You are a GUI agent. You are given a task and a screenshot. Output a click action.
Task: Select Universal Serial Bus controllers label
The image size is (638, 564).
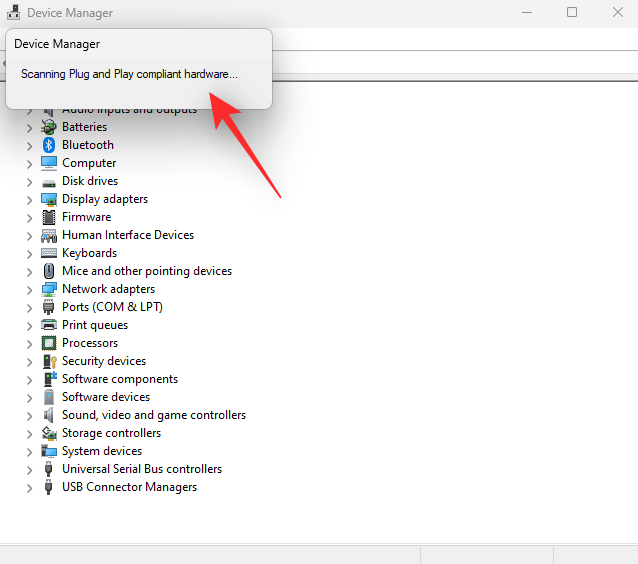tap(142, 469)
